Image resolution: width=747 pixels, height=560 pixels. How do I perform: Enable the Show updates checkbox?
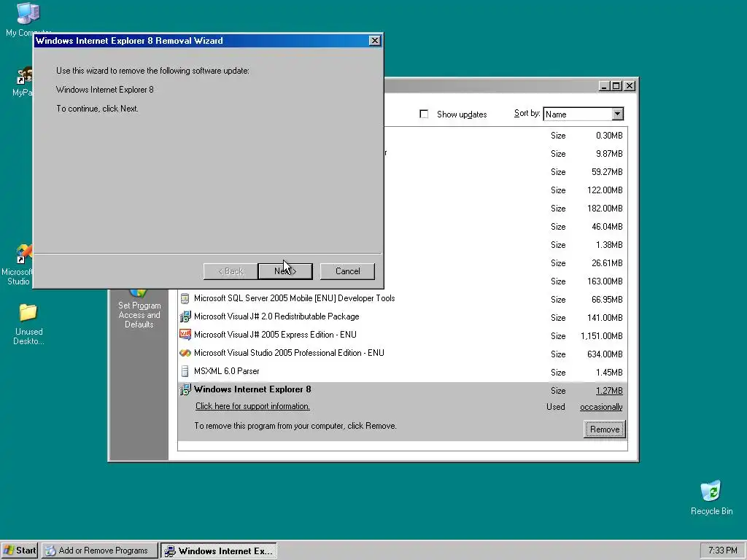424,114
